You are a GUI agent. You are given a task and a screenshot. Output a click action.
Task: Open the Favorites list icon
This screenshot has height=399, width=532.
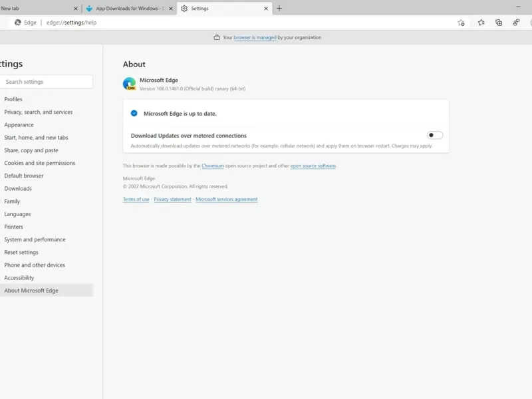[x=481, y=23]
